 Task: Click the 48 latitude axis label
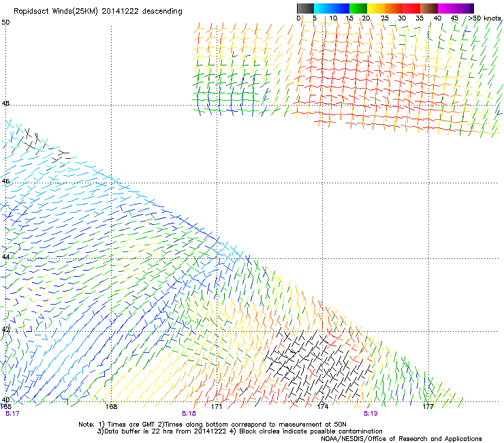tap(5, 104)
